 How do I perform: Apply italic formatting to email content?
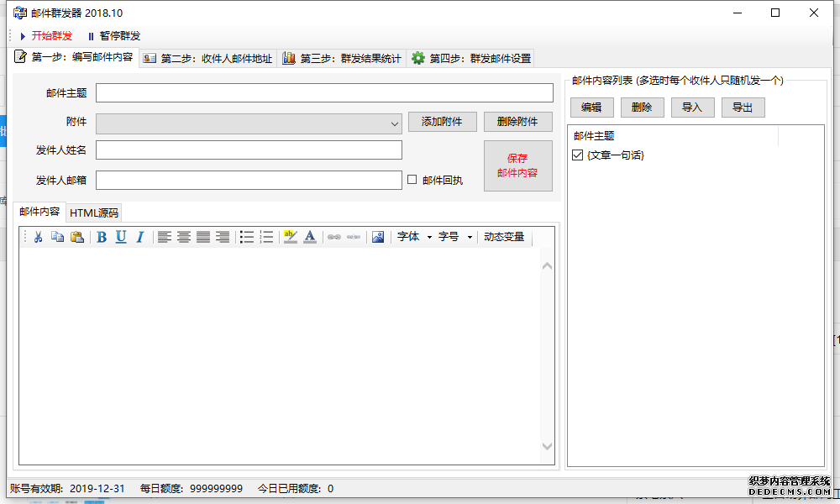139,237
